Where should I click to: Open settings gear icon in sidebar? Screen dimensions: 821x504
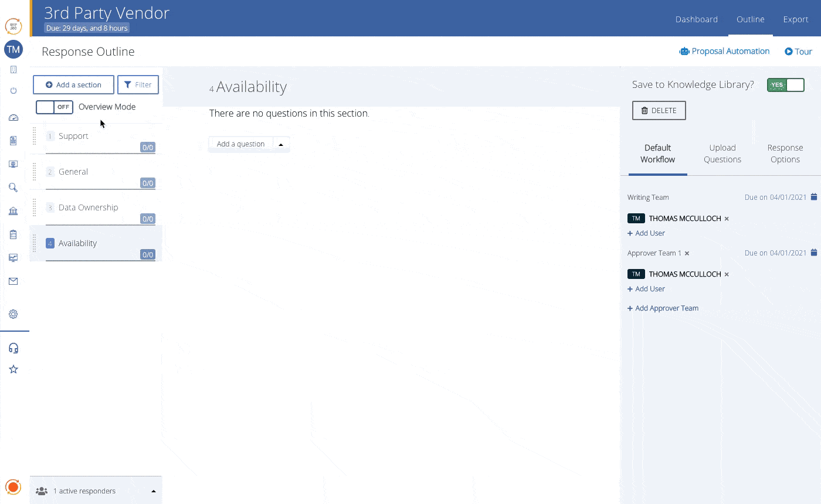click(13, 314)
